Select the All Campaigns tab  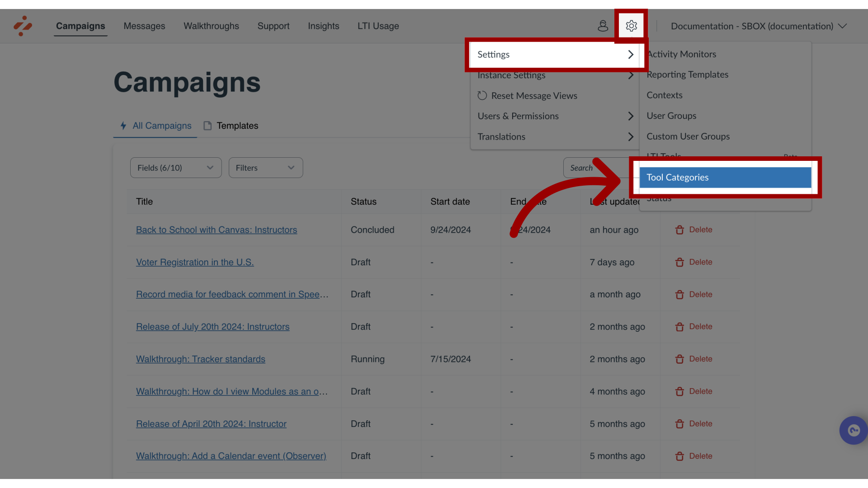155,126
